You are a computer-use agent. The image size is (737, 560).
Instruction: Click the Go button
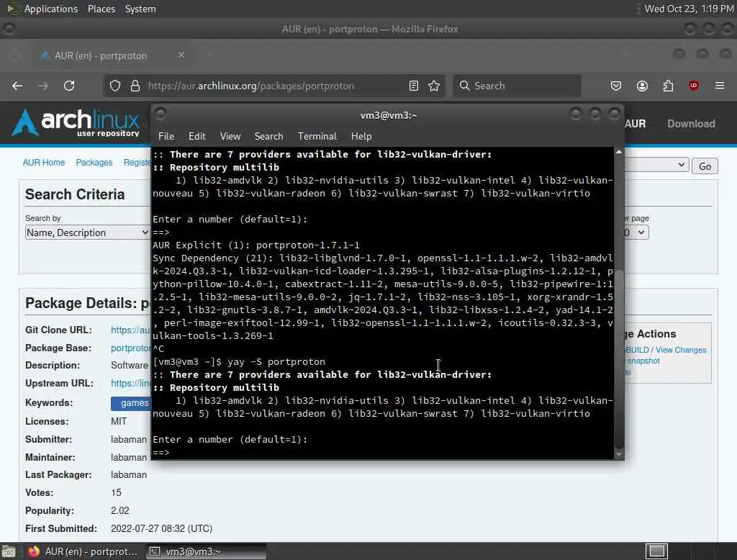[705, 166]
